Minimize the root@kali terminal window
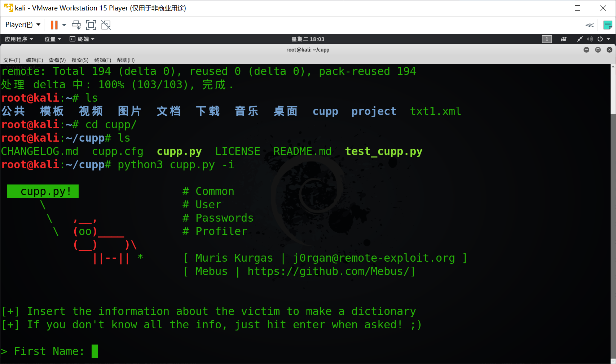The width and height of the screenshot is (616, 364). click(586, 50)
